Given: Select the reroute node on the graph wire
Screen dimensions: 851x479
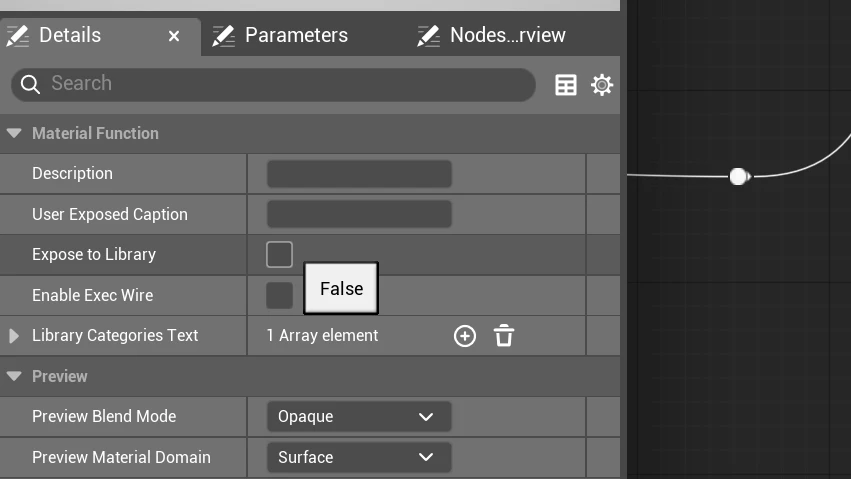Looking at the screenshot, I should (x=739, y=176).
